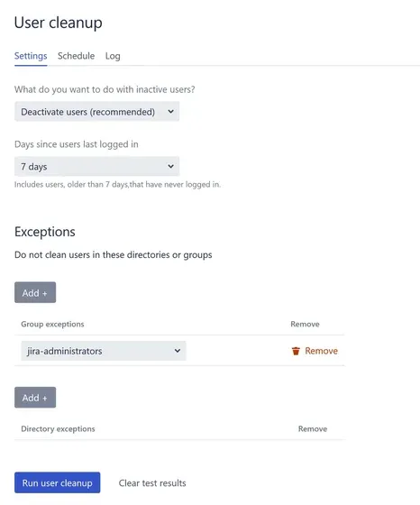The height and width of the screenshot is (505, 420).
Task: Click the Directory exceptions column header
Action: (58, 429)
